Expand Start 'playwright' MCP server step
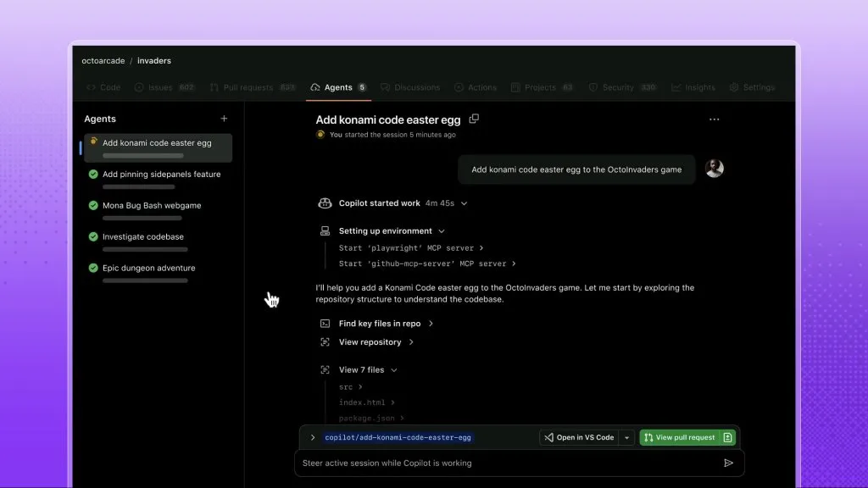 tap(481, 248)
